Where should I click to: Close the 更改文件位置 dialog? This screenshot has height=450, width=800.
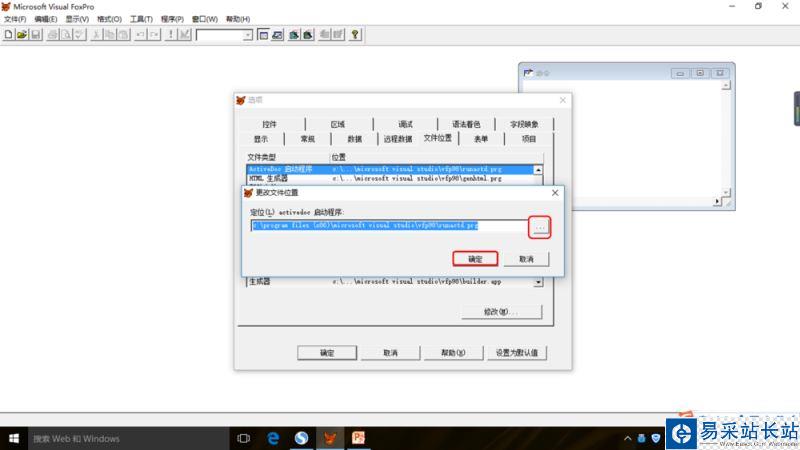coord(555,193)
